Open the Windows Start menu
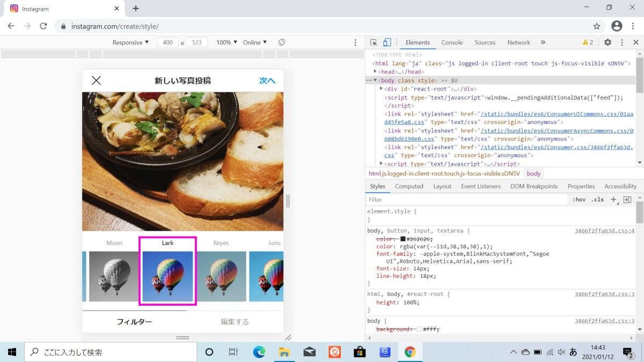644x362 pixels. coord(12,352)
